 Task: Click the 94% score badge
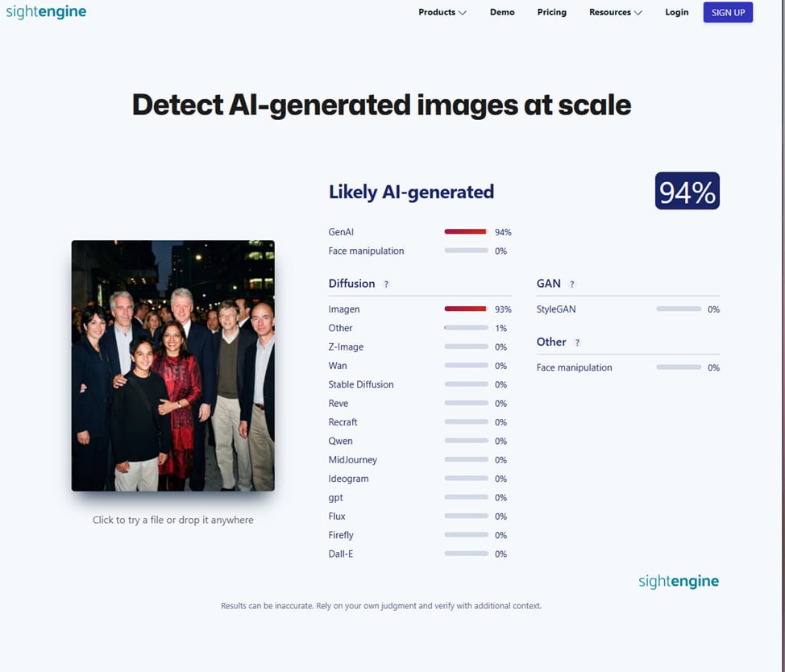tap(687, 192)
